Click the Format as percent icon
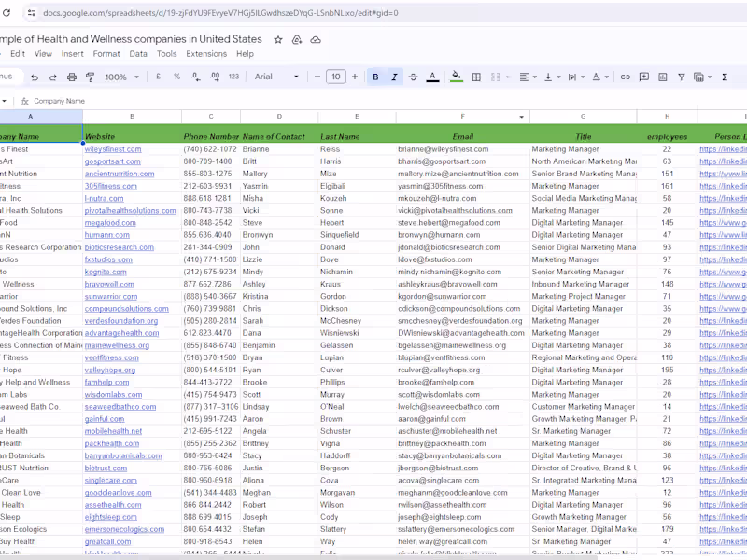Screen dimensions: 747x560 (176, 77)
